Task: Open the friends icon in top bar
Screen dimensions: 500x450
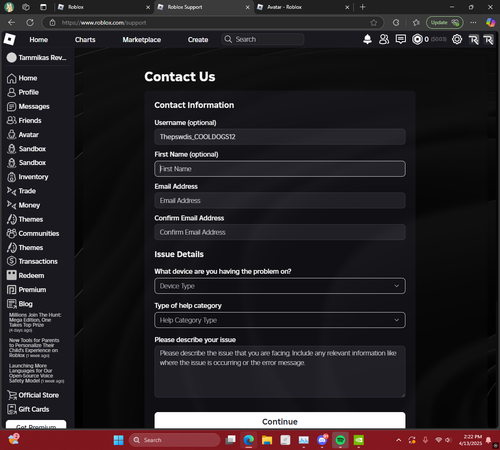Action: click(384, 39)
